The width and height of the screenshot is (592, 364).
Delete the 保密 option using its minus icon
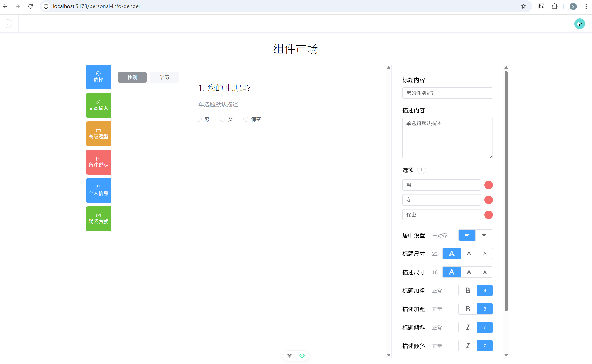coord(488,215)
